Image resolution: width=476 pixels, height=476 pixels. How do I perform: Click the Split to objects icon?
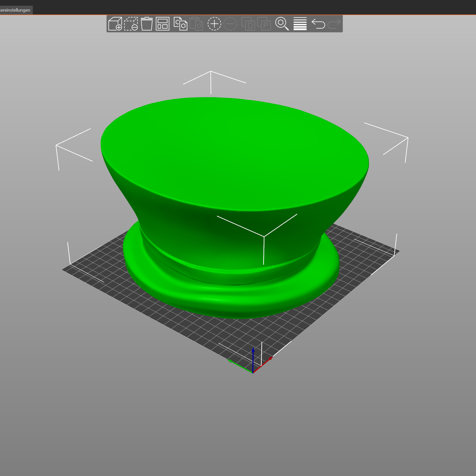tap(248, 24)
